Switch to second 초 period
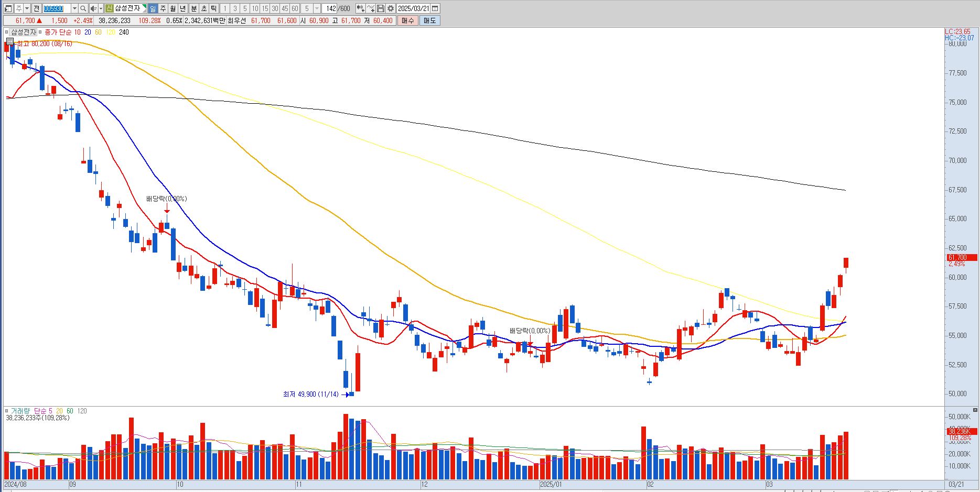The image size is (980, 492). point(204,8)
